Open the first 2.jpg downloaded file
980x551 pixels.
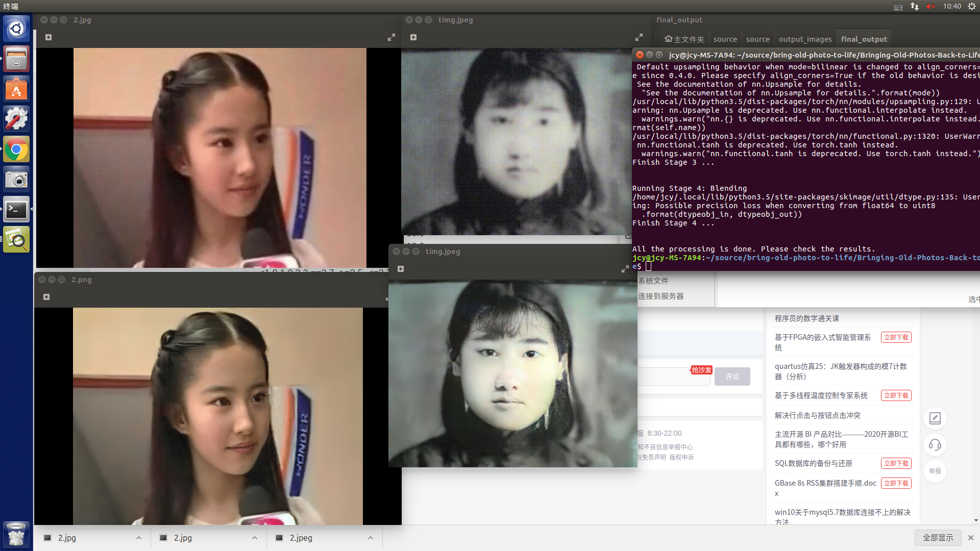(x=67, y=538)
